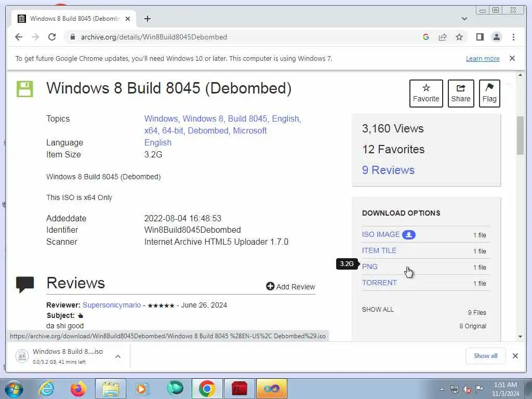Show hidden system tray icons

(x=442, y=389)
